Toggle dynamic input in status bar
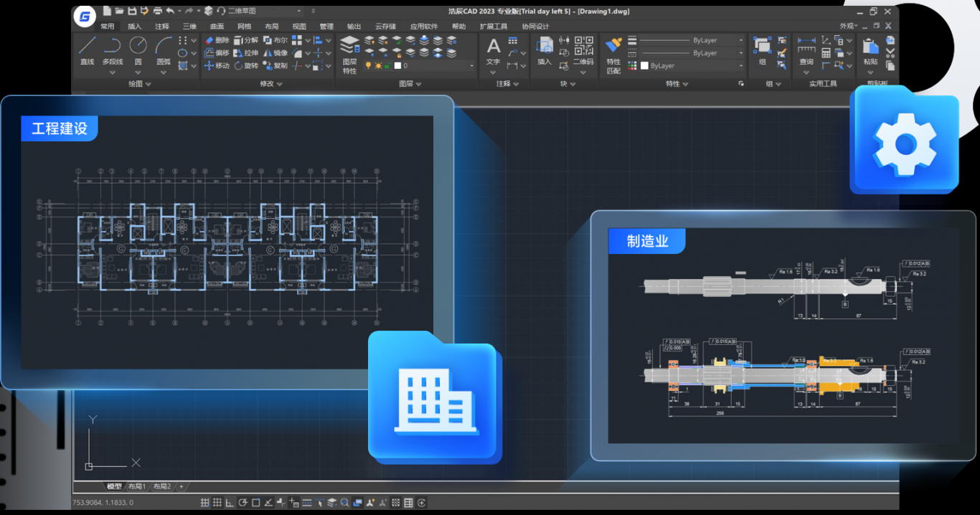This screenshot has width=980, height=515. click(294, 503)
